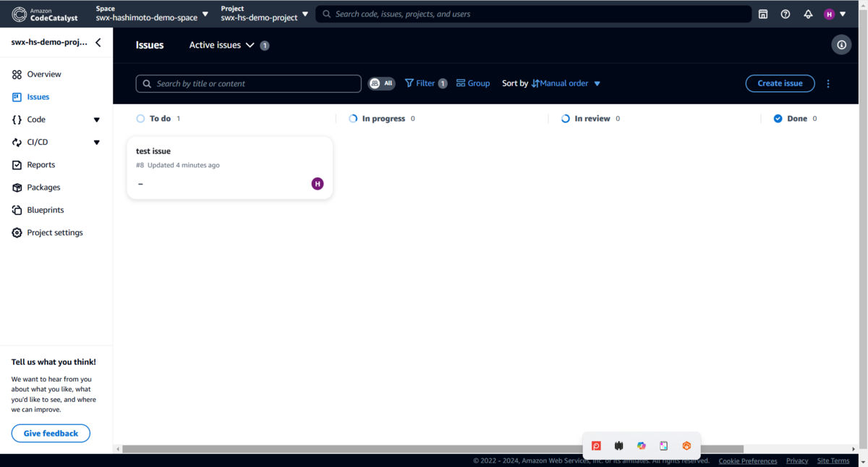Screen dimensions: 868x467
Task: Click the notepad icon in floating toolbar
Action: (663, 446)
